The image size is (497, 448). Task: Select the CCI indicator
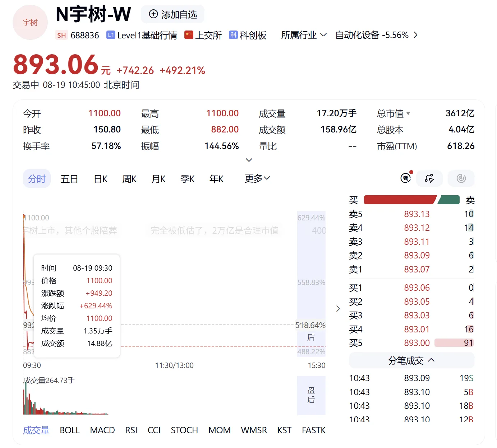(x=154, y=430)
